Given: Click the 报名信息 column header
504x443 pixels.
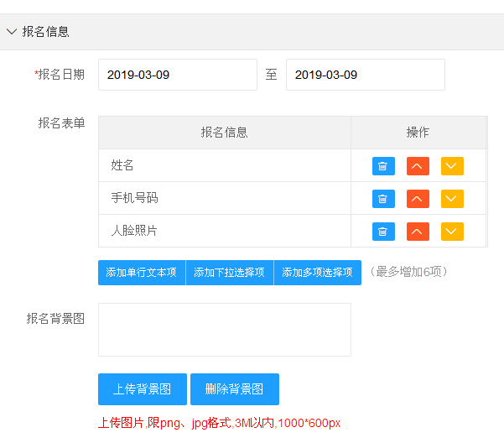Looking at the screenshot, I should point(225,133).
